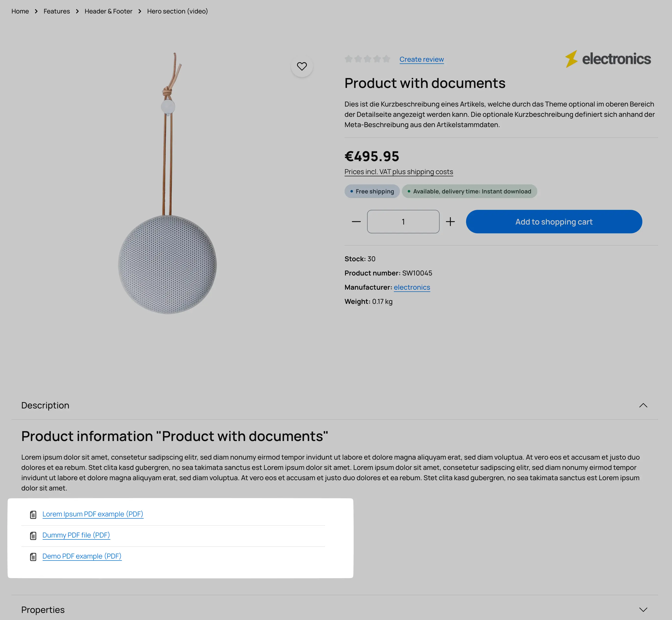Open the Create review link
The image size is (672, 620).
[421, 60]
